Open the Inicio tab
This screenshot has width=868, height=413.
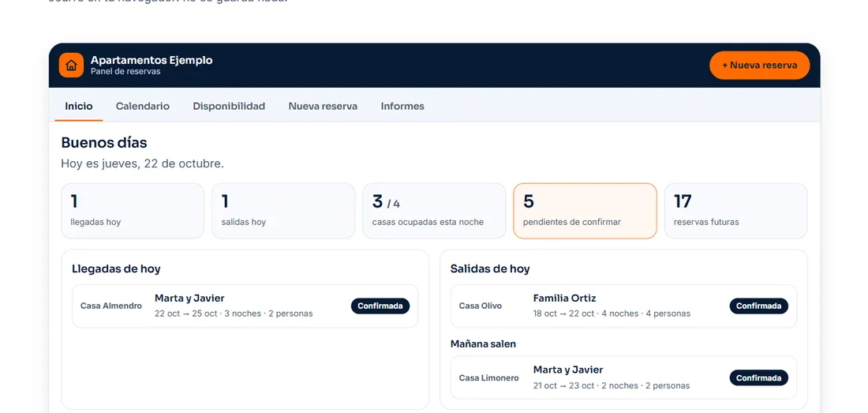pyautogui.click(x=79, y=107)
